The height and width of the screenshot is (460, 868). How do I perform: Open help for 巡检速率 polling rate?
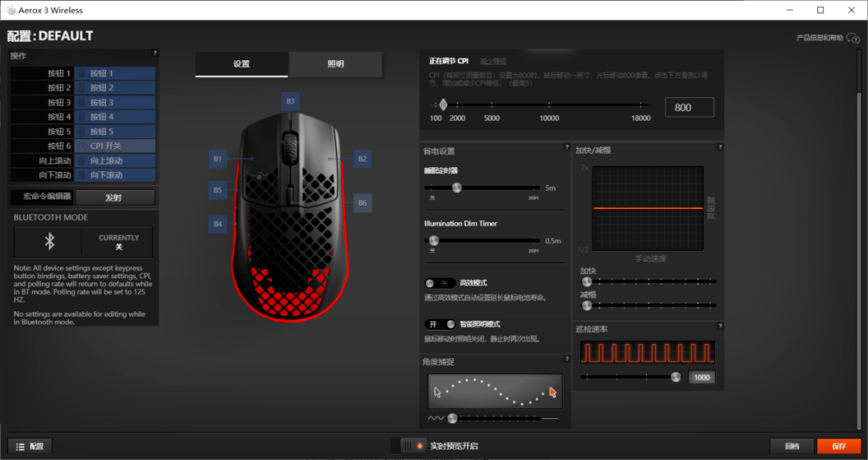click(x=719, y=326)
